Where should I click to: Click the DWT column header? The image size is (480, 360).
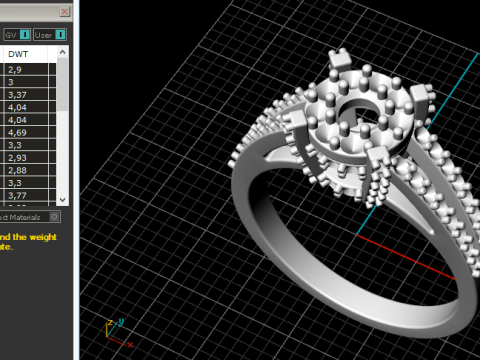pos(25,54)
